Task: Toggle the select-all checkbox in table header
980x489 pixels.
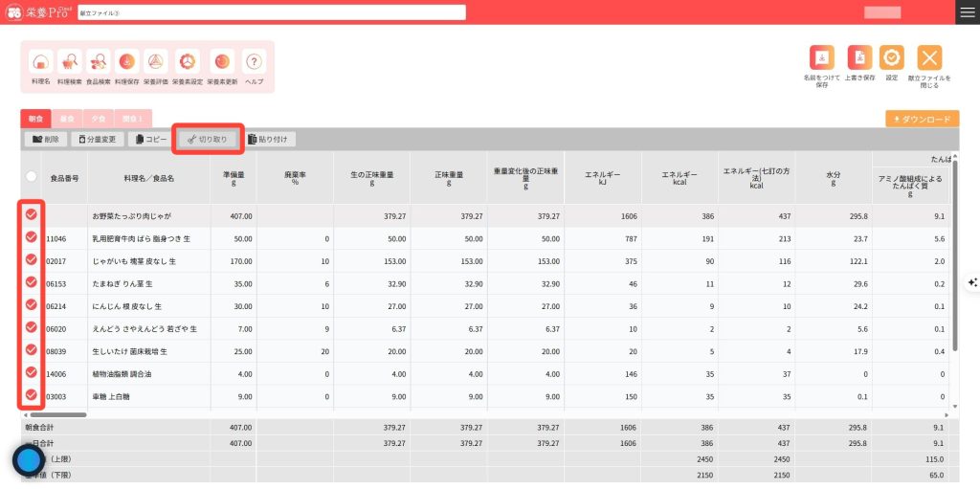Action: (x=31, y=176)
